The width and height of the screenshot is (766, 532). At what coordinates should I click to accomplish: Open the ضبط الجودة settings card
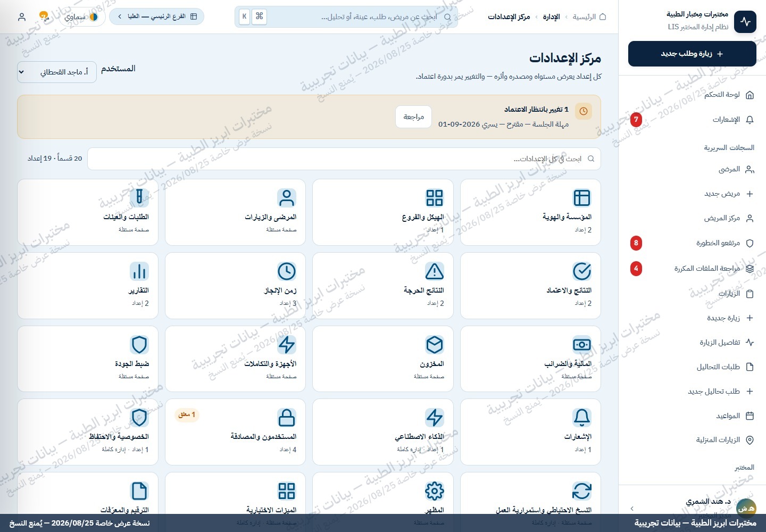coord(88,359)
